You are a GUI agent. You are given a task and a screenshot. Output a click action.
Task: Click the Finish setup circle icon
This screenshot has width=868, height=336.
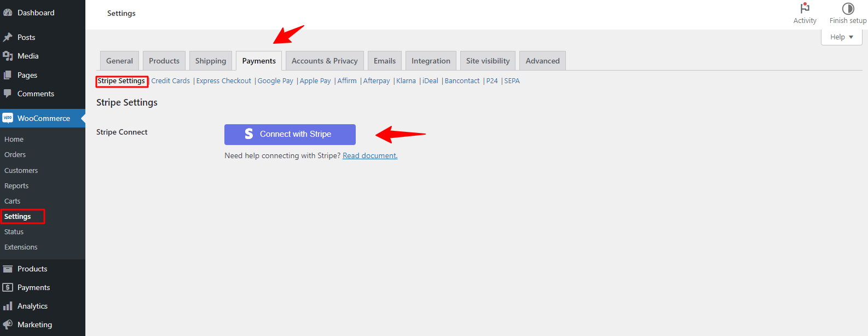tap(848, 8)
